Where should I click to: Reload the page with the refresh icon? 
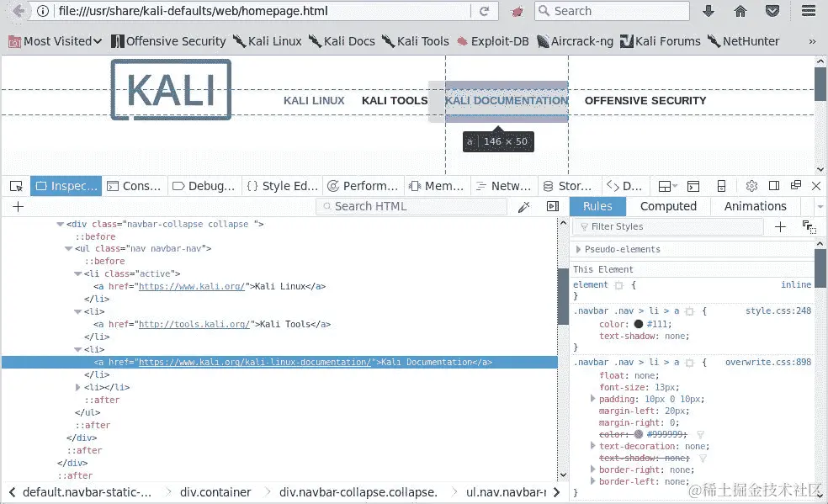point(484,11)
